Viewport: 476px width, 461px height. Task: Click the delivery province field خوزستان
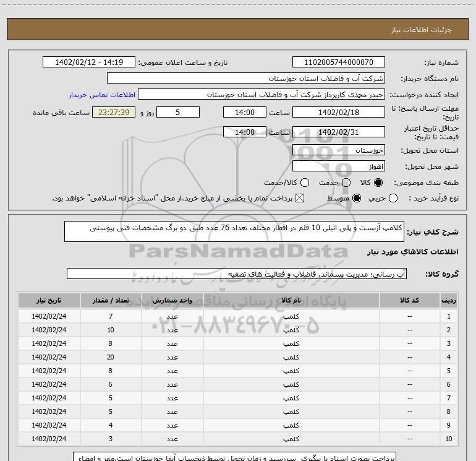339,150
